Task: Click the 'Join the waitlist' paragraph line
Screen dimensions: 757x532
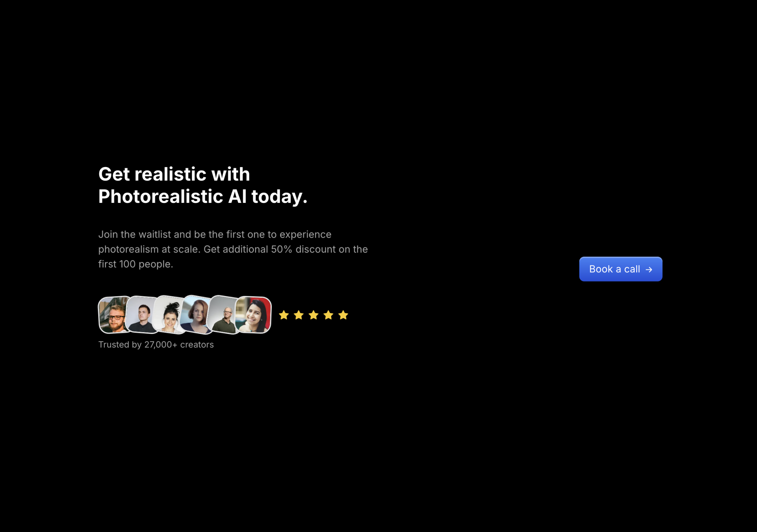Action: point(214,235)
